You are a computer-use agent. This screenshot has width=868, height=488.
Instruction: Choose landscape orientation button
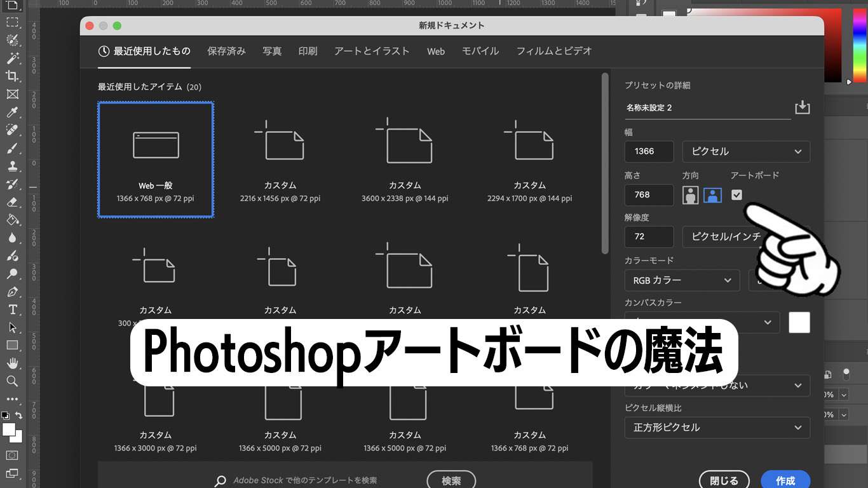pyautogui.click(x=712, y=195)
